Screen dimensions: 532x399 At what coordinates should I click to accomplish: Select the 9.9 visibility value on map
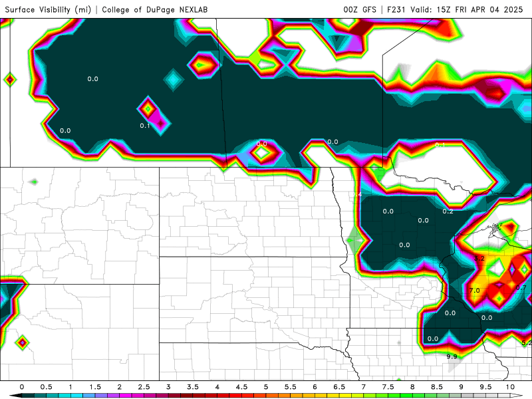tap(452, 356)
